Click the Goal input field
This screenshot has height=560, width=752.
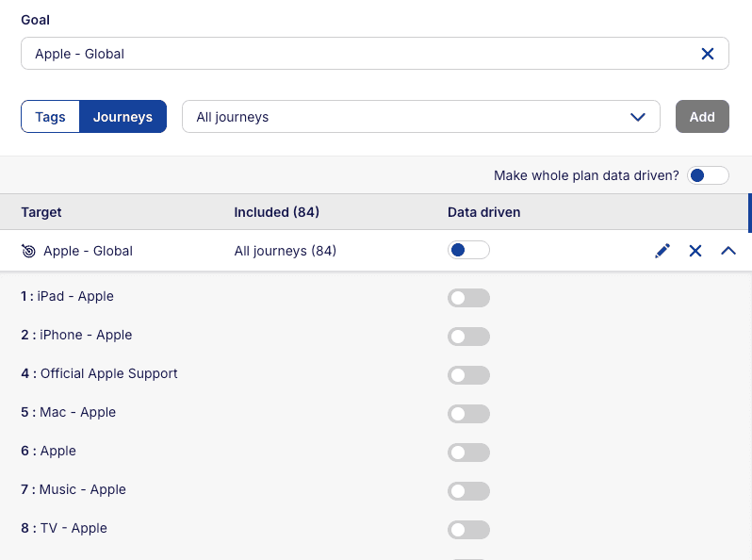(x=358, y=54)
